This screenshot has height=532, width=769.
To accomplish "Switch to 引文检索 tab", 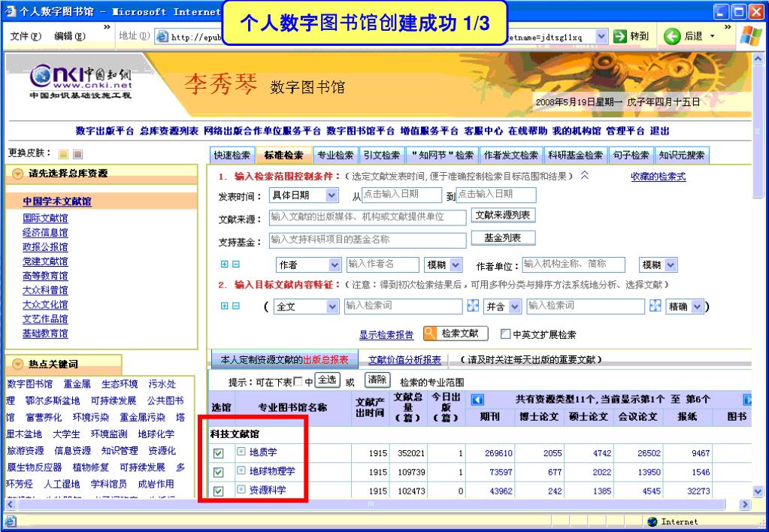I will 382,156.
